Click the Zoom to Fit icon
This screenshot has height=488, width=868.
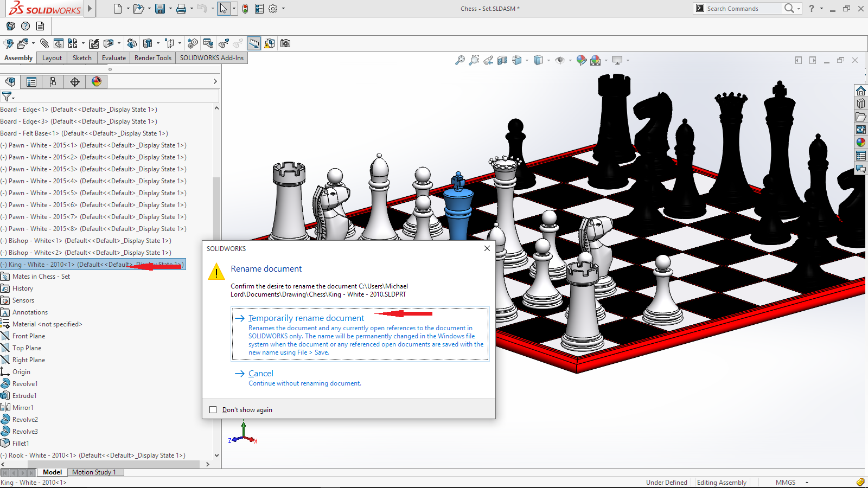[459, 60]
